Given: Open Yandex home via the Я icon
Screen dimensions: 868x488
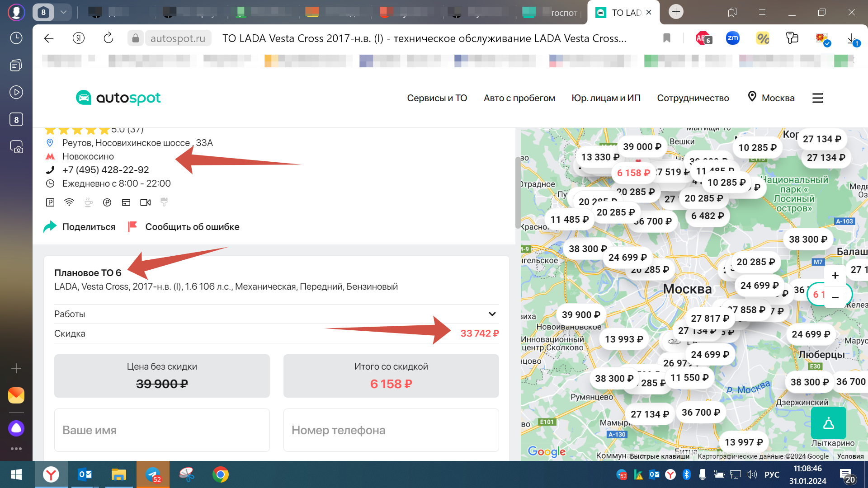Looking at the screenshot, I should [x=79, y=38].
